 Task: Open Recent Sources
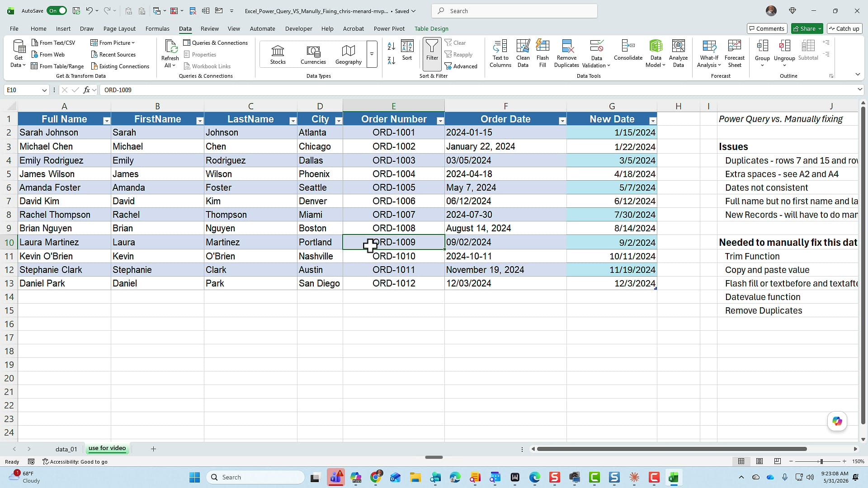[x=113, y=54]
